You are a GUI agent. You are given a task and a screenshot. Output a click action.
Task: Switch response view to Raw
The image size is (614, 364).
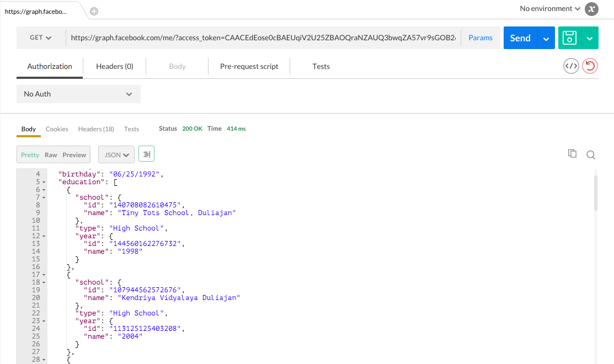[x=51, y=155]
